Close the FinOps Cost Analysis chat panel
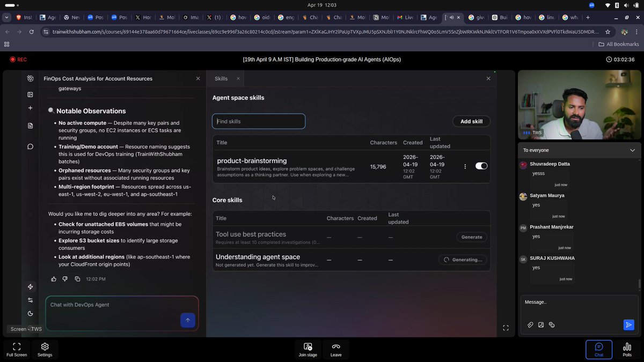Image resolution: width=644 pixels, height=362 pixels. coord(198,78)
